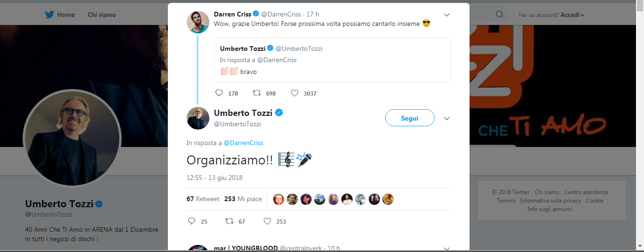
Task: View the 67 Retweet list
Action: 203,199
